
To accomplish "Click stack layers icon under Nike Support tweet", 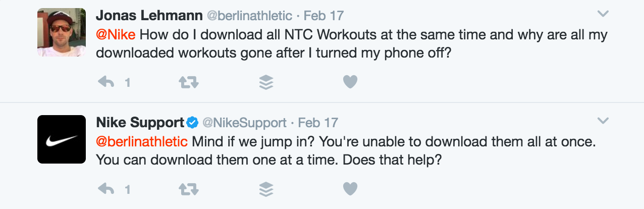I will tap(266, 189).
